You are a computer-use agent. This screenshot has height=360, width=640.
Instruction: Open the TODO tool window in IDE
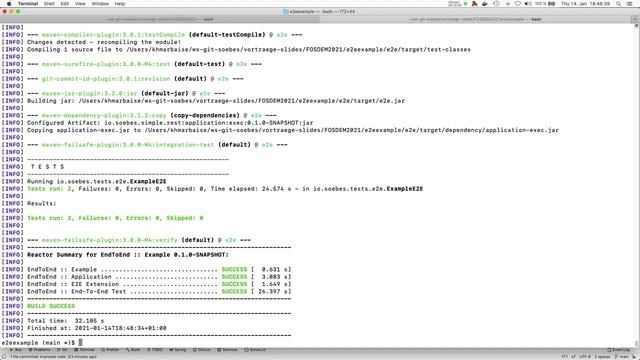click(x=155, y=350)
